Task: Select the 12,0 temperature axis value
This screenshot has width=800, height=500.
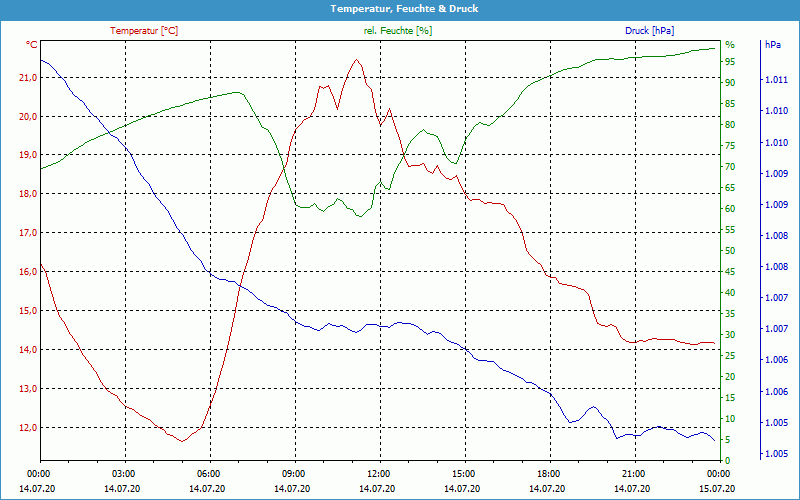Action: 29,428
